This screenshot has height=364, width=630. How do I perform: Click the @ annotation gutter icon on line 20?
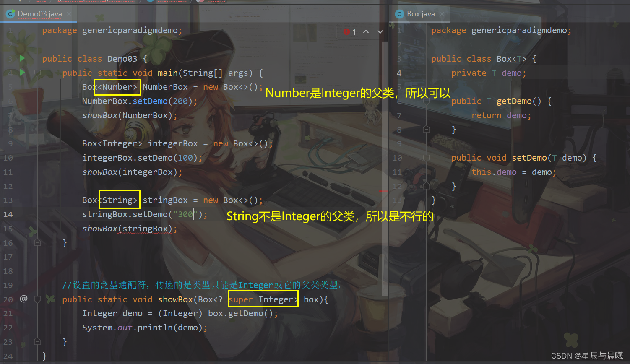(x=23, y=299)
